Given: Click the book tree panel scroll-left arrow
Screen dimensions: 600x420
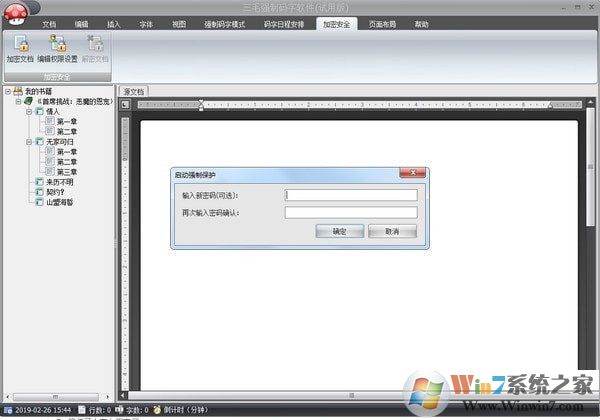Looking at the screenshot, I should [x=7, y=397].
